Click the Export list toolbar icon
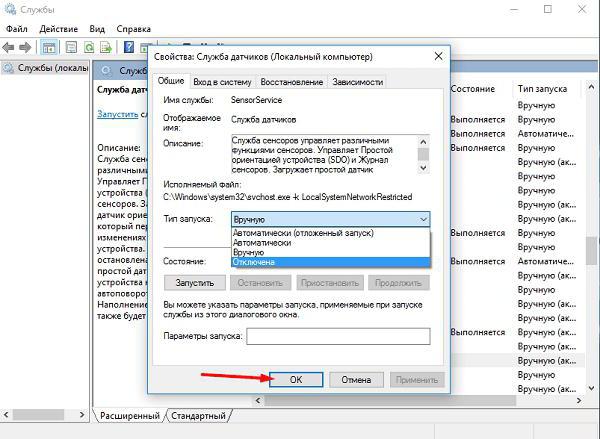 coord(108,47)
